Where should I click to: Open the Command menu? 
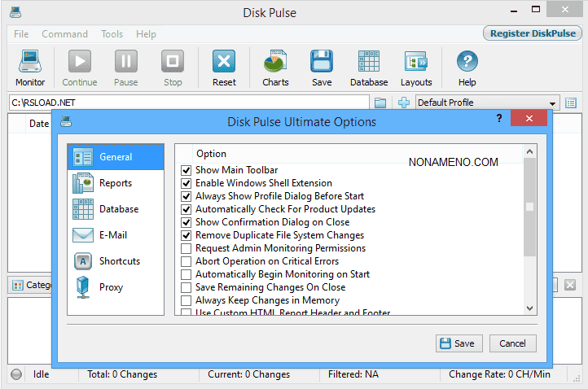tap(64, 34)
